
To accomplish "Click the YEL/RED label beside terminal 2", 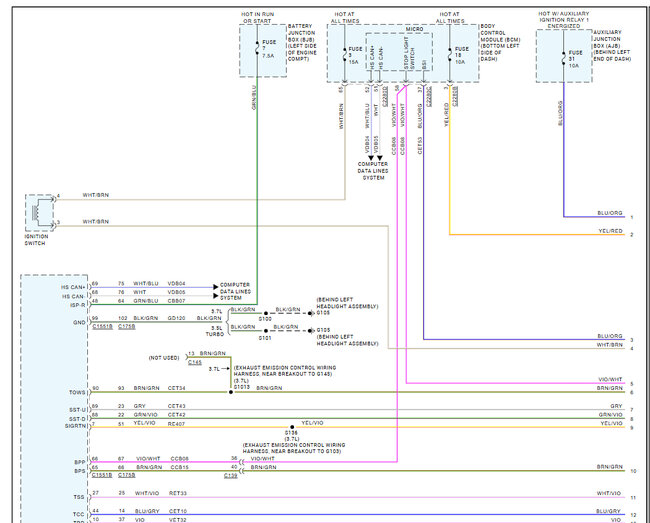I will (610, 231).
